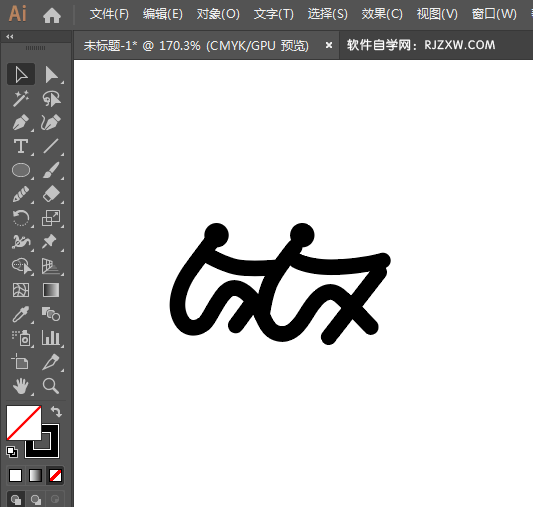The height and width of the screenshot is (507, 533).
Task: Activate the Type tool
Action: click(x=21, y=146)
